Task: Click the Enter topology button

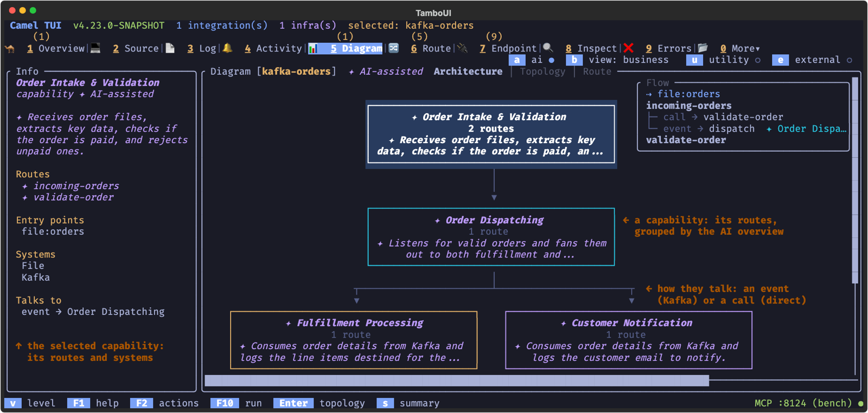Action: [x=319, y=403]
